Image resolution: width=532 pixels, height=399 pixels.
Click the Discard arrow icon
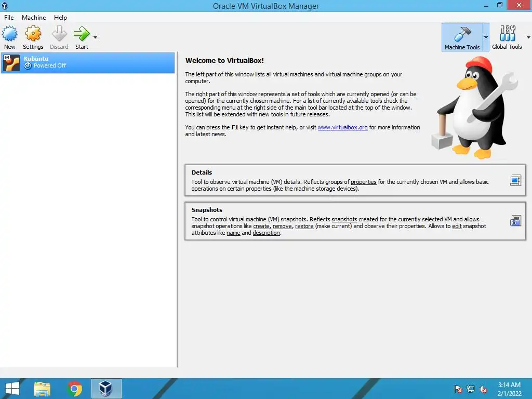pyautogui.click(x=59, y=34)
